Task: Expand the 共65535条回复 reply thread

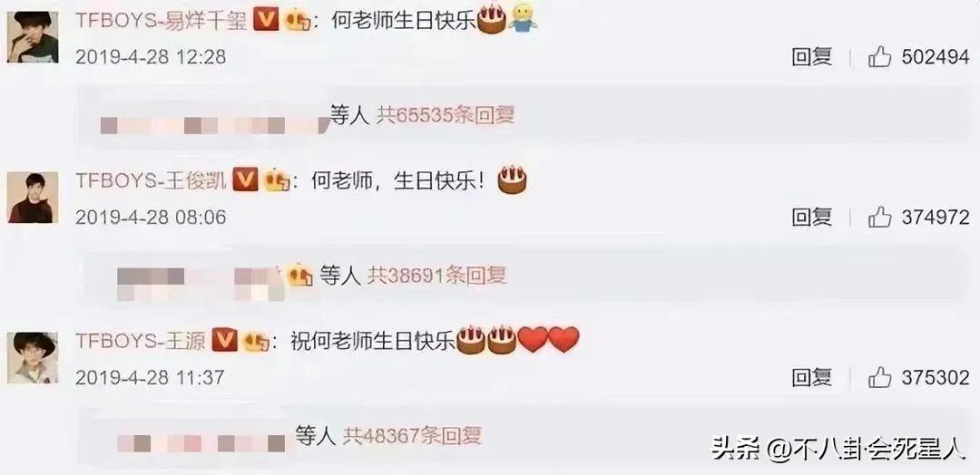Action: (x=445, y=115)
